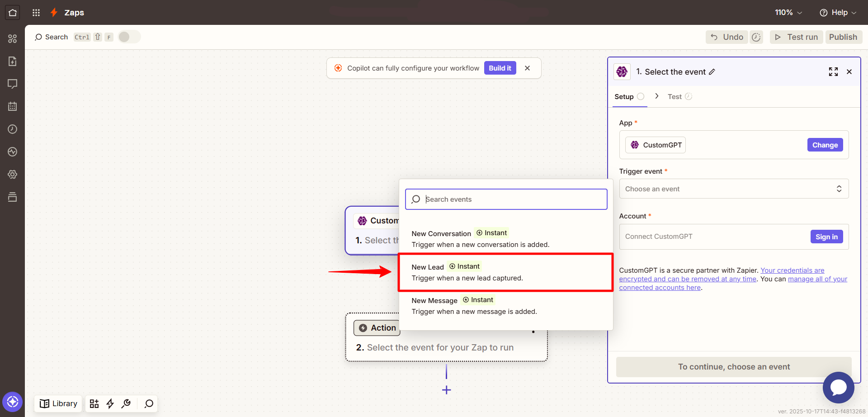The height and width of the screenshot is (417, 868).
Task: Rename step with the pencil icon
Action: 712,72
